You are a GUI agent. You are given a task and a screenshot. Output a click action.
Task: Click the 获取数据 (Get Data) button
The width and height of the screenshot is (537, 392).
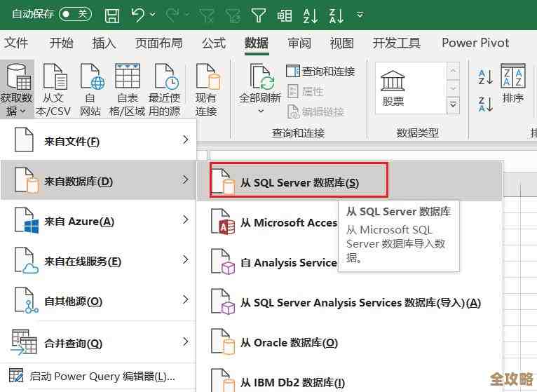click(17, 89)
